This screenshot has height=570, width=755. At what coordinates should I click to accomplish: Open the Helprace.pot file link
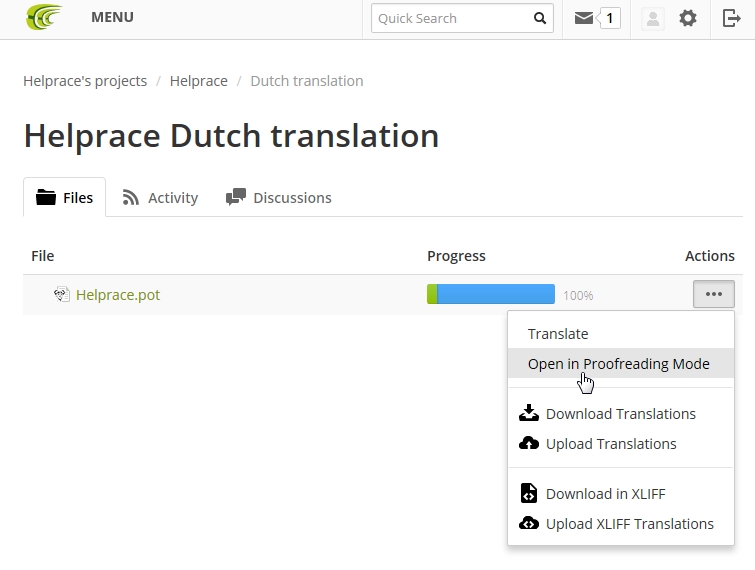pos(118,295)
